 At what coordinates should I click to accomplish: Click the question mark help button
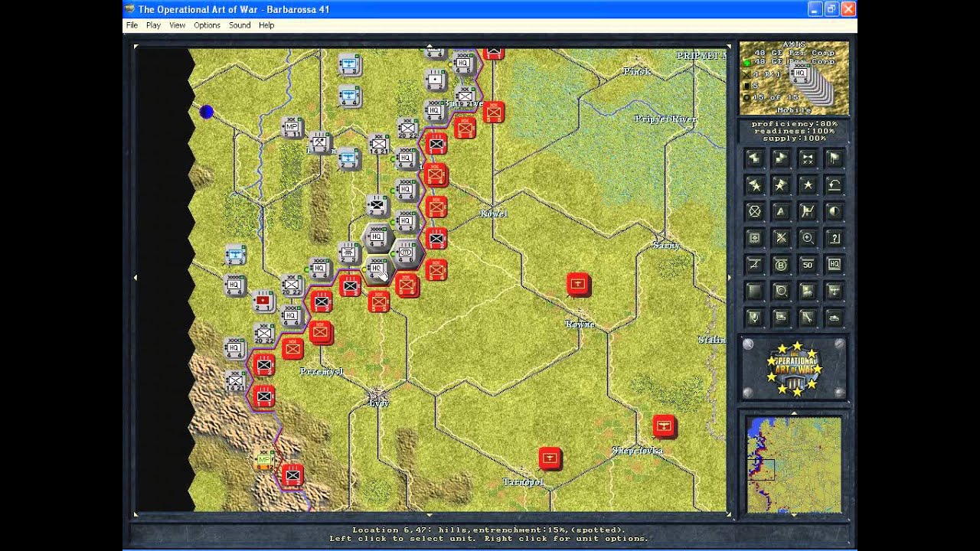(x=835, y=238)
